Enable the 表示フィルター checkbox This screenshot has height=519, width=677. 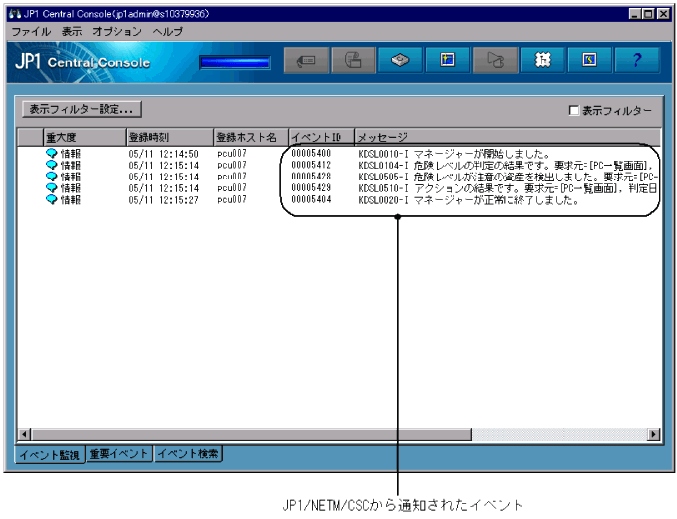tap(574, 111)
